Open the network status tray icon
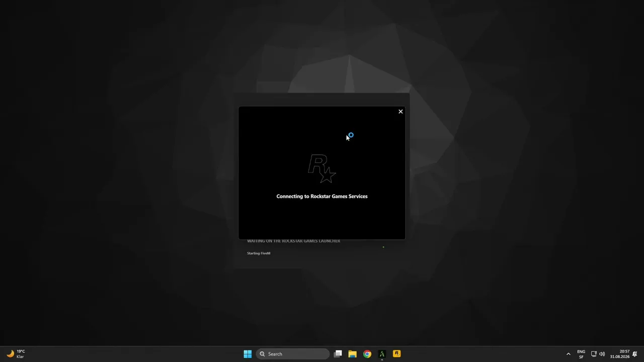 click(x=594, y=354)
